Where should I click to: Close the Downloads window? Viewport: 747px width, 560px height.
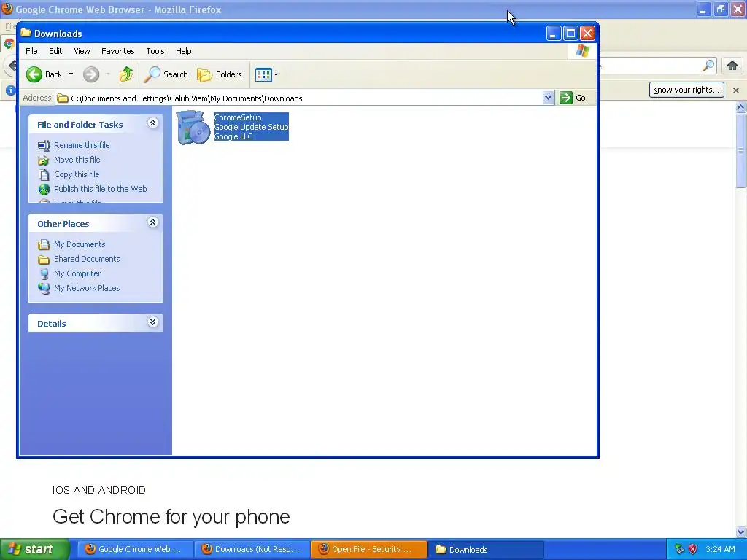[x=587, y=33]
